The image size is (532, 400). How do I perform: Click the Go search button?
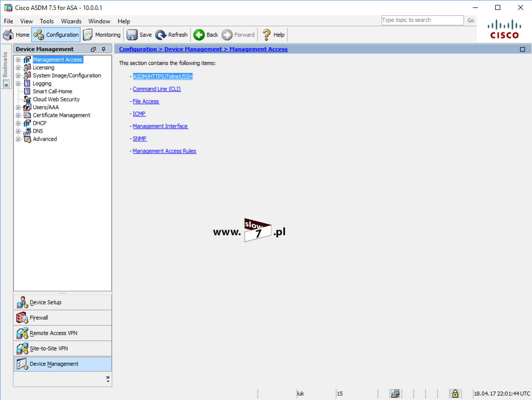tap(470, 20)
